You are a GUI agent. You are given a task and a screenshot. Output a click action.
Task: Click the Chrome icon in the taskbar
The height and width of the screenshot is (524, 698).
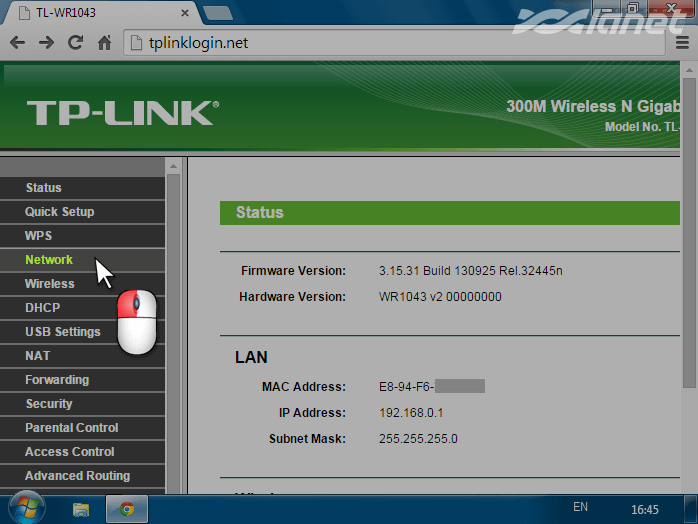point(127,508)
